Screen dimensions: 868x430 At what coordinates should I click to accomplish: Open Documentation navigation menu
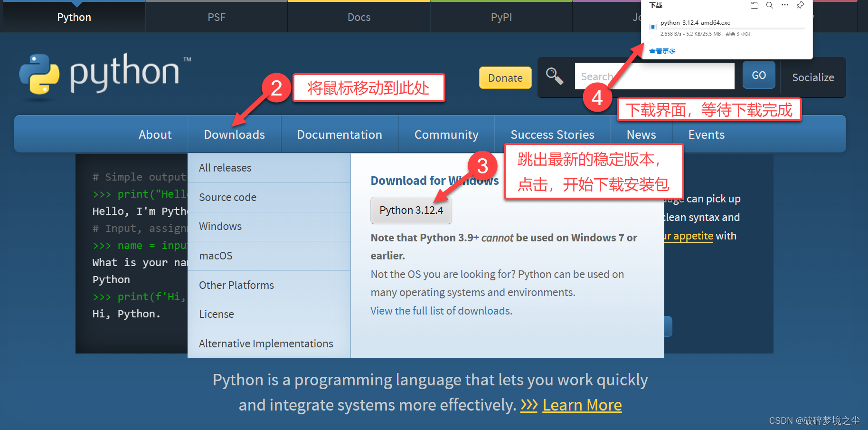340,134
